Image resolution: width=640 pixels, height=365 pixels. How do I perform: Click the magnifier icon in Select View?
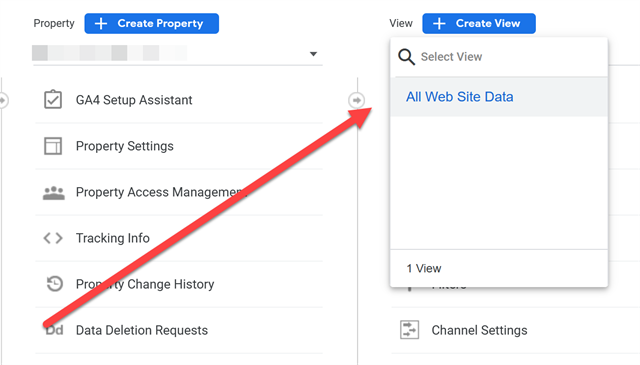(406, 57)
